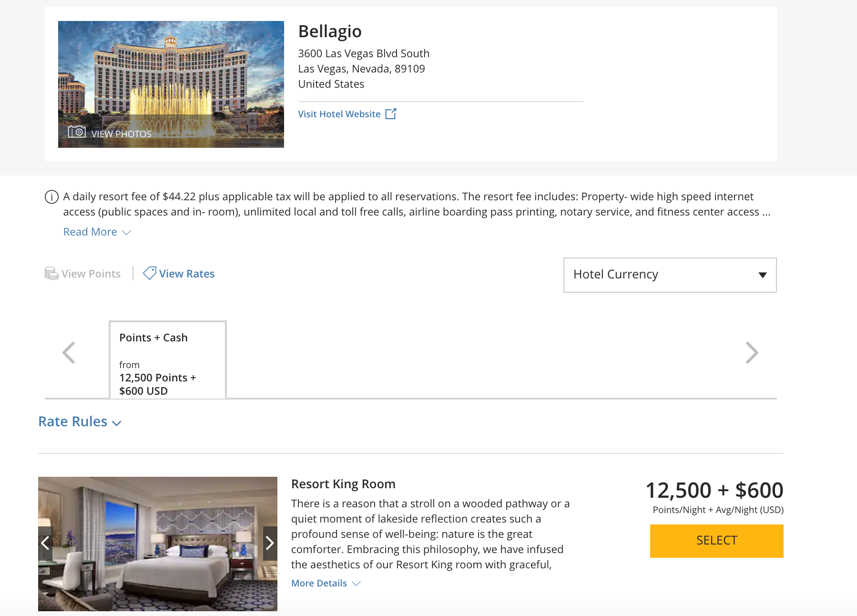
Task: Click the external link icon beside Visit Hotel Website
Action: (391, 114)
